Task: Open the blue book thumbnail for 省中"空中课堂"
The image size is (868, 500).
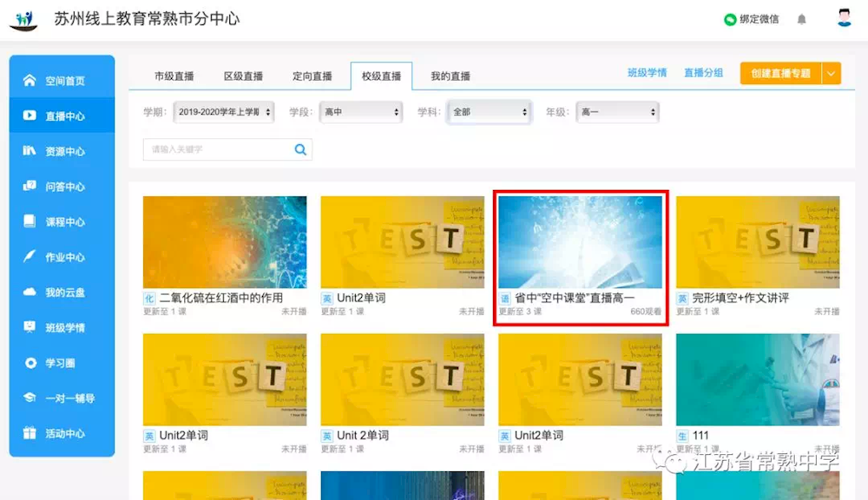Action: pos(580,242)
